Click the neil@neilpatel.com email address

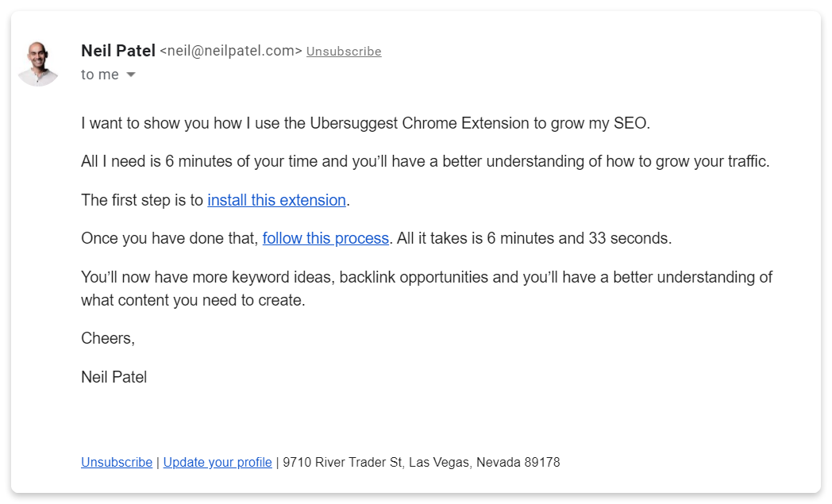[231, 51]
